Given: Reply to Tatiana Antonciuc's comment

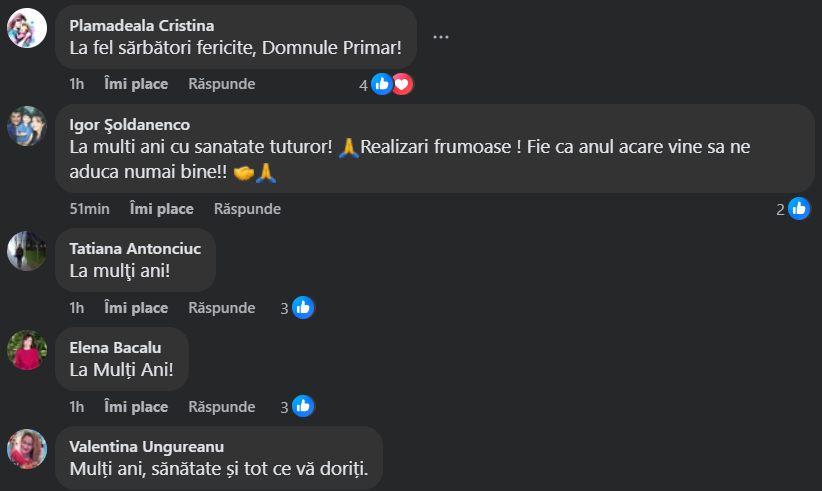Looking at the screenshot, I should 222,308.
